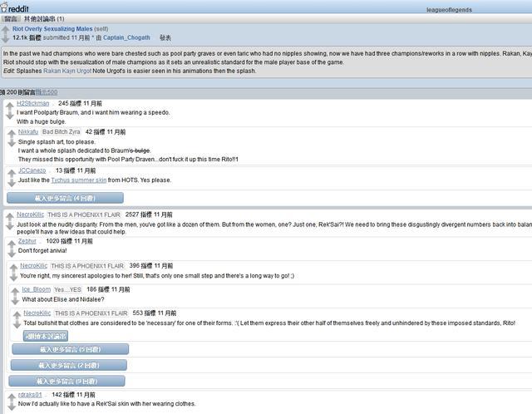The height and width of the screenshot is (414, 532).
Task: Upvote JCCanezo's comment
Action: coord(10,172)
